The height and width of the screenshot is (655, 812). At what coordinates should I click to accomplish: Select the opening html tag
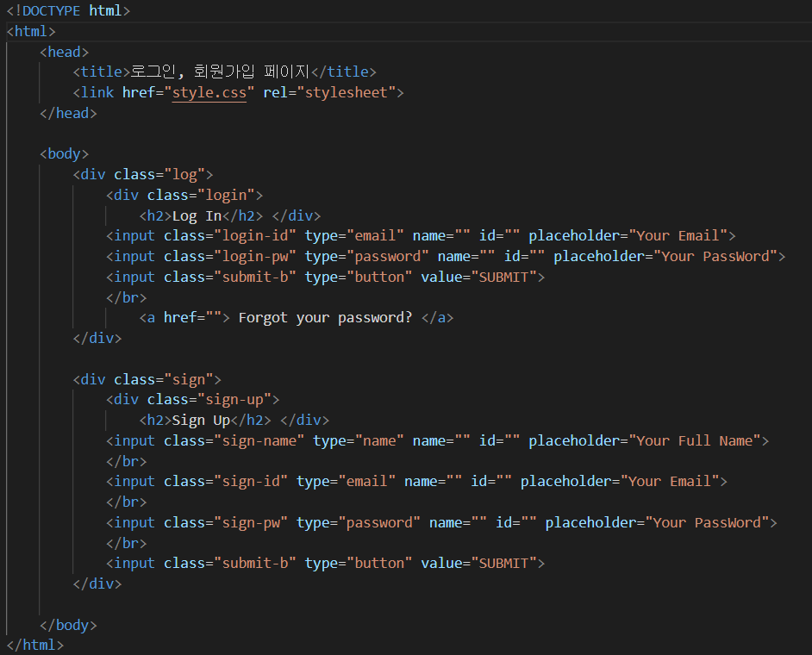click(x=30, y=32)
